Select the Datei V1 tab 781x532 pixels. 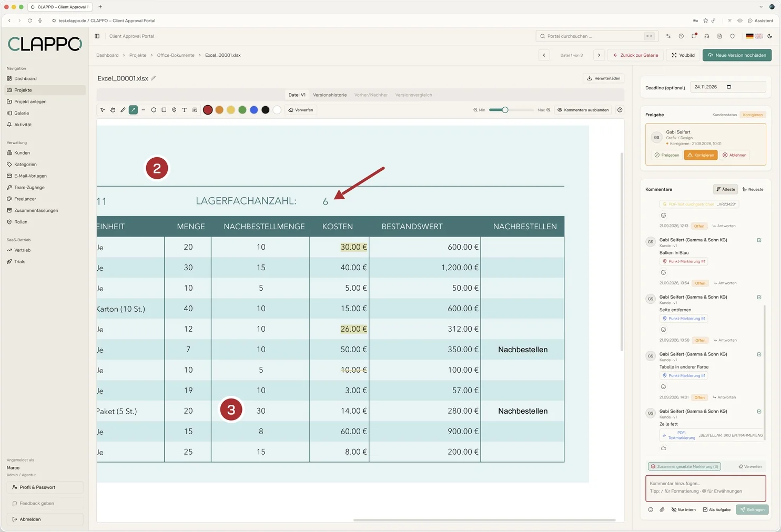297,95
